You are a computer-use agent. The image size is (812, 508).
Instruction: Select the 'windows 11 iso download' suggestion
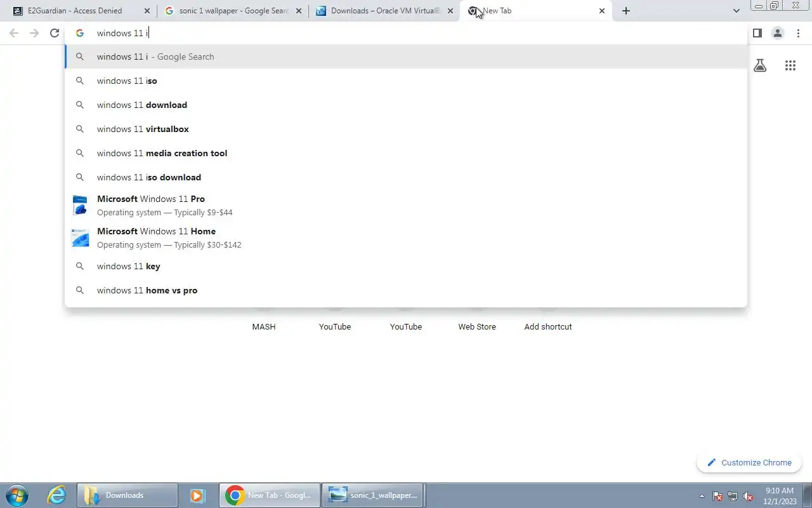click(406, 177)
